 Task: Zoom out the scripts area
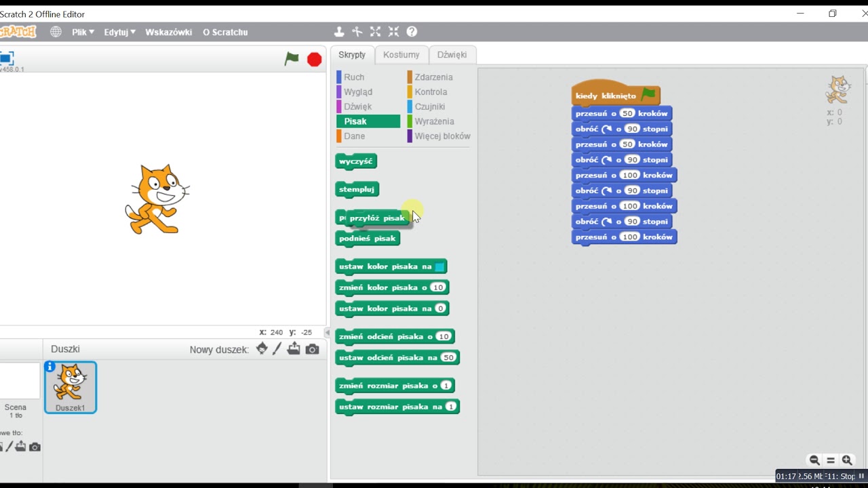tap(814, 460)
